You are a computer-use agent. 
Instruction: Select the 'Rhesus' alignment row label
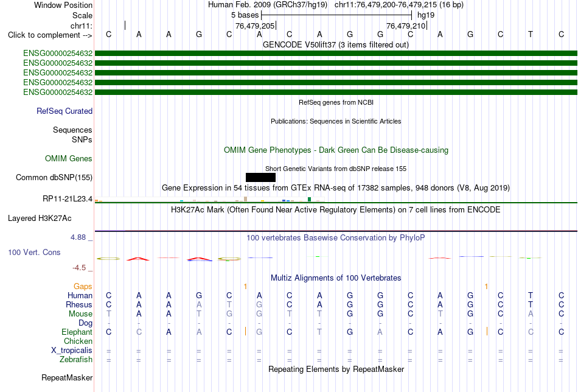tap(79, 304)
